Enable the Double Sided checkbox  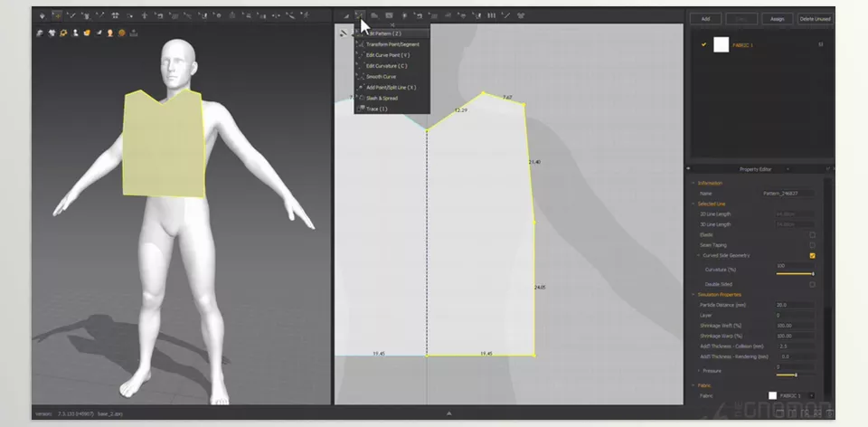(x=812, y=284)
